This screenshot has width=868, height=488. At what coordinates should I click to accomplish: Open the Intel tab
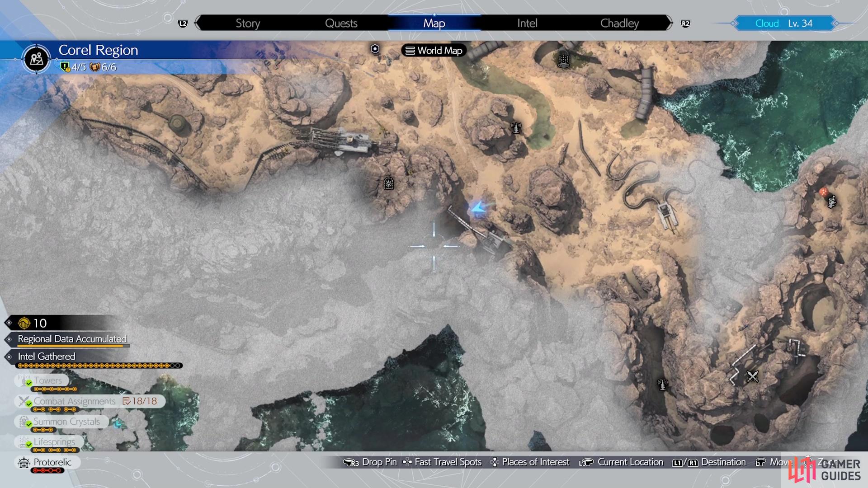(527, 23)
